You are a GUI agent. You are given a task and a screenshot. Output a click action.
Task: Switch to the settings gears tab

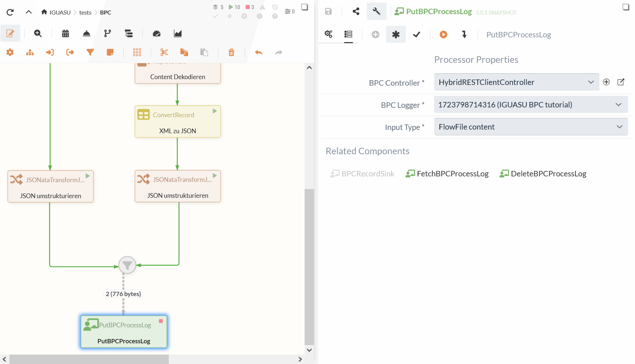click(x=329, y=34)
